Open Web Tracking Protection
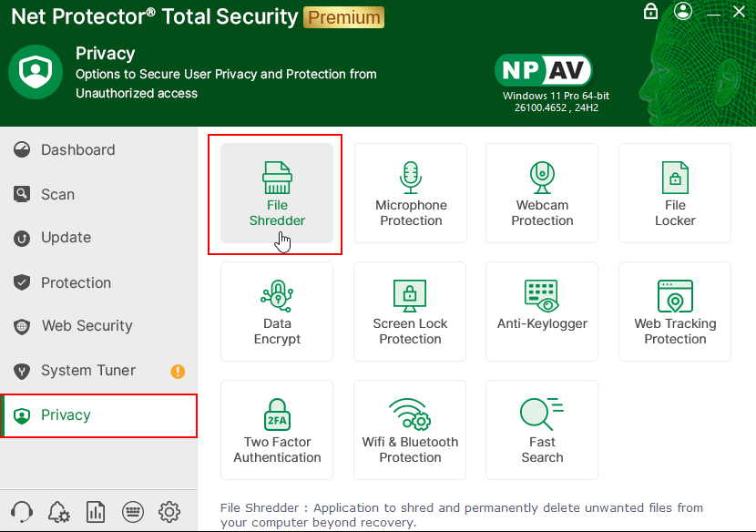Image resolution: width=756 pixels, height=532 pixels. (675, 312)
